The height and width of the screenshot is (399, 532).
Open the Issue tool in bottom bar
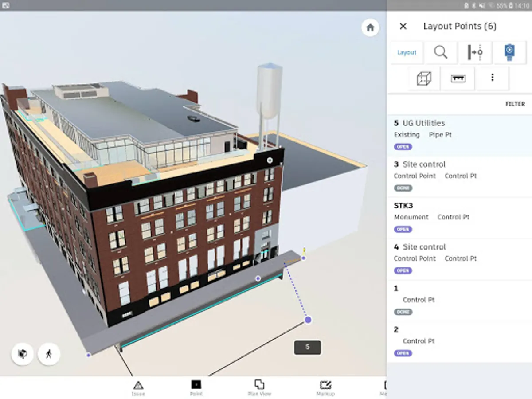pos(138,388)
